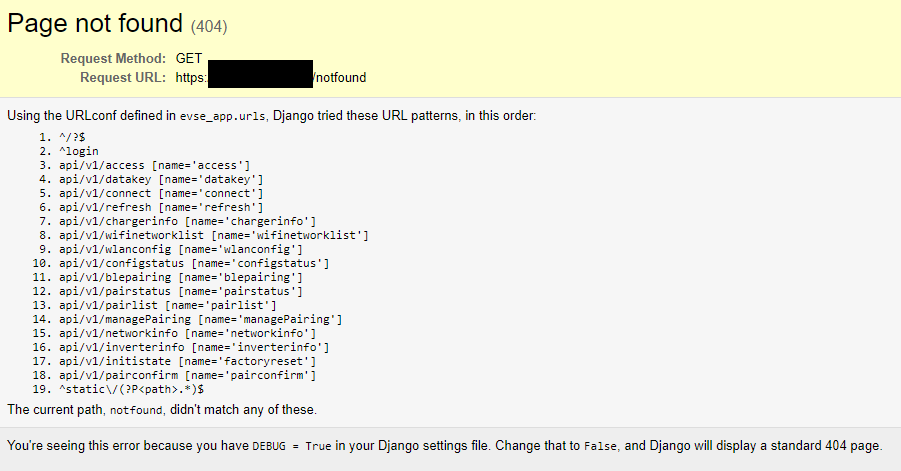901x471 pixels.
Task: Click the api/v1/blepairing pattern entry
Action: (180, 277)
